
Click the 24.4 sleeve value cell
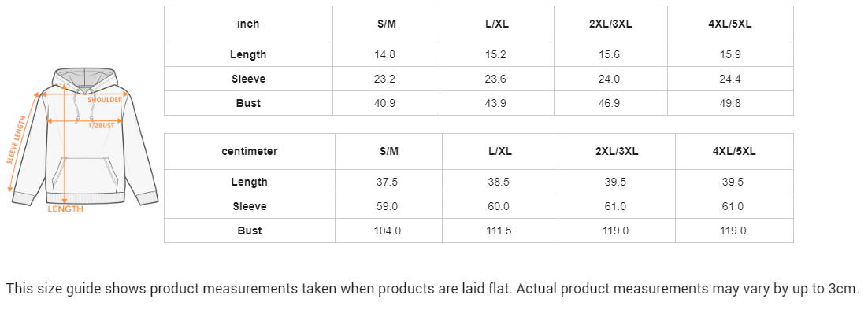click(x=730, y=79)
